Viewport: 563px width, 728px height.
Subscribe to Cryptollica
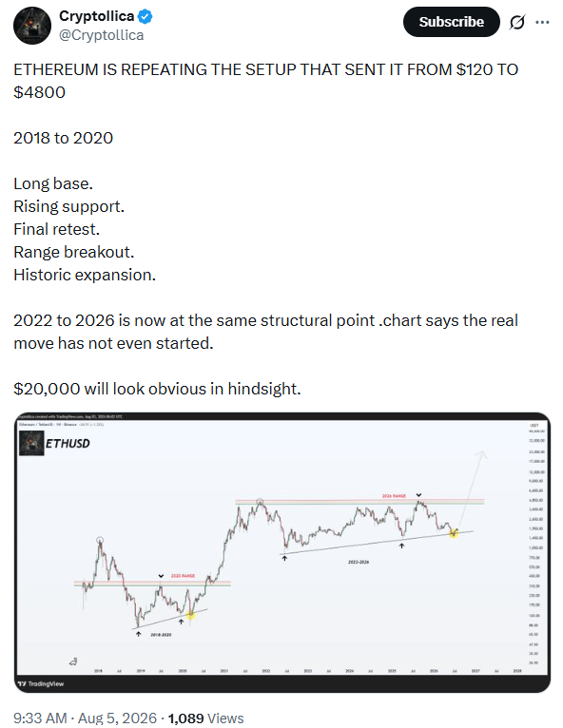[451, 22]
